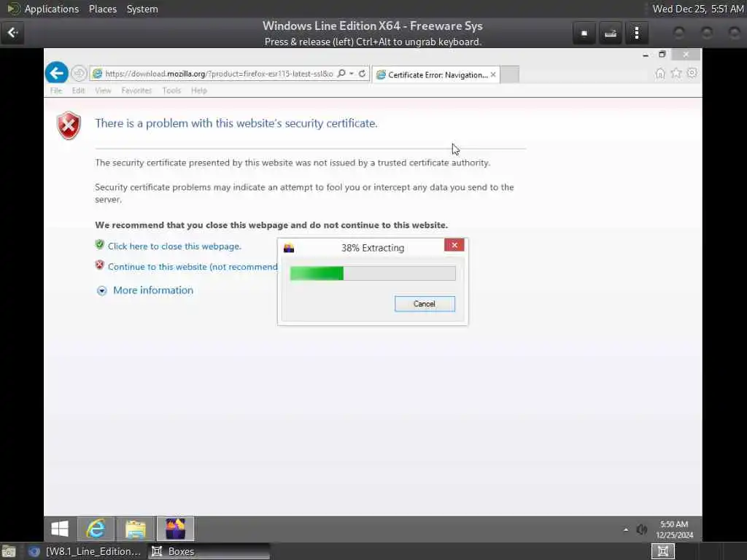The image size is (747, 560).
Task: Click the red shield certificate warning icon
Action: pyautogui.click(x=69, y=125)
